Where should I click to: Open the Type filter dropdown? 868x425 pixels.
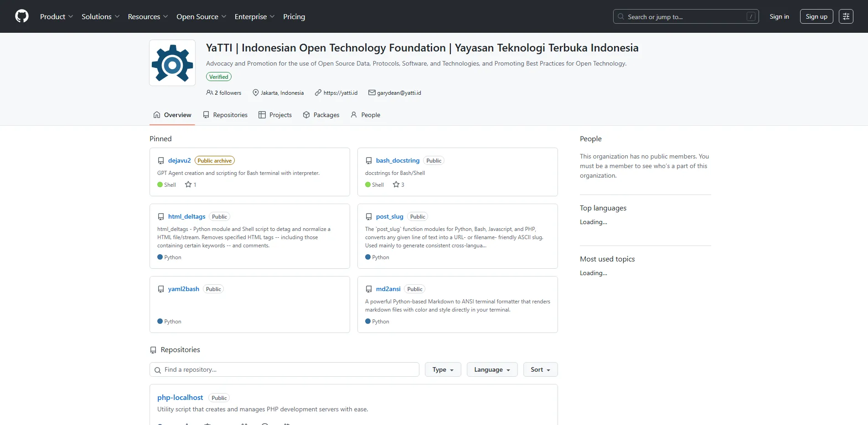coord(443,369)
